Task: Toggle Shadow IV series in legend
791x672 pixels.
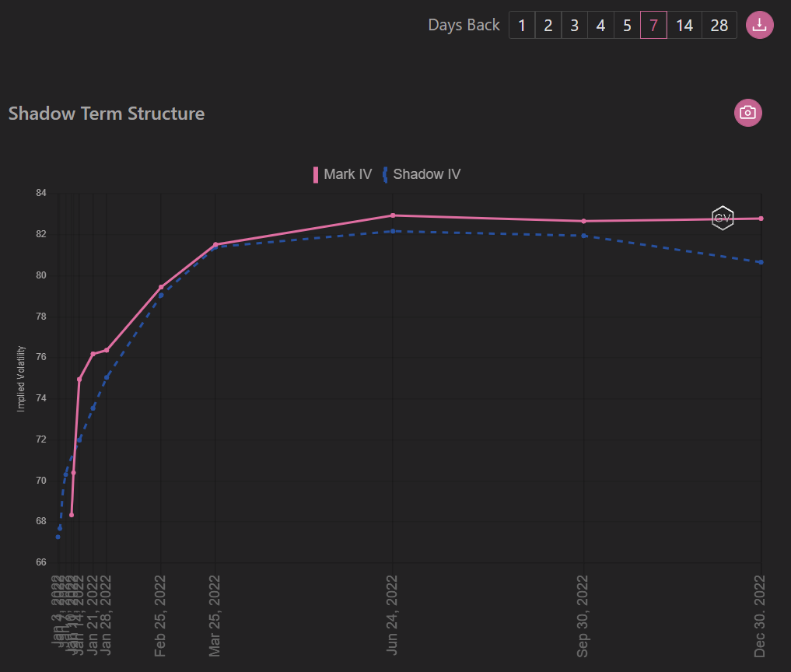Action: 422,174
